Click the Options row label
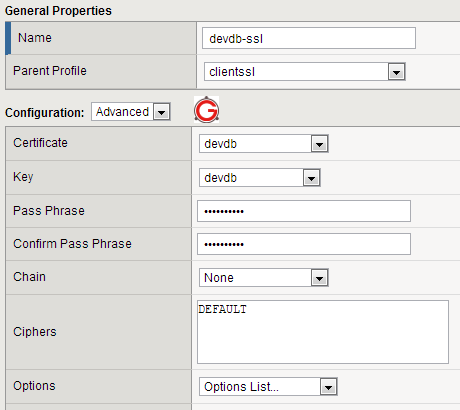This screenshot has height=410, width=460. click(x=34, y=386)
